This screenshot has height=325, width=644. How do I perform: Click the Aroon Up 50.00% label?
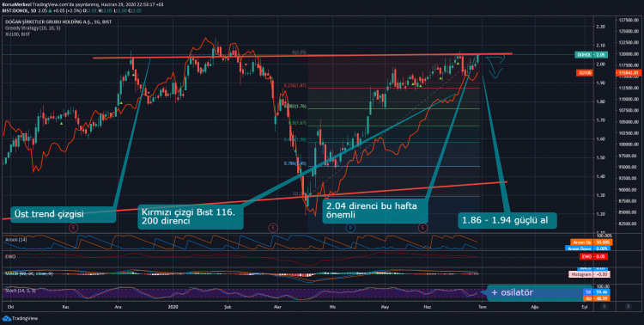[591, 242]
